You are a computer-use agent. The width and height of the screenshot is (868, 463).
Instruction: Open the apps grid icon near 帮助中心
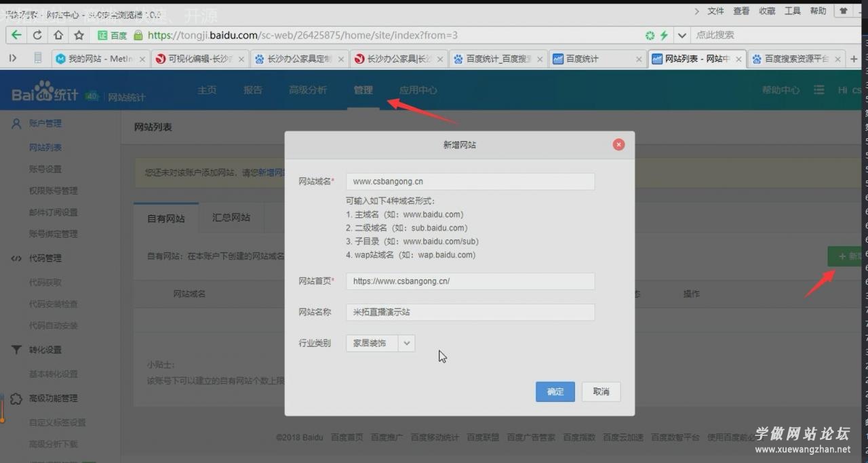click(819, 89)
